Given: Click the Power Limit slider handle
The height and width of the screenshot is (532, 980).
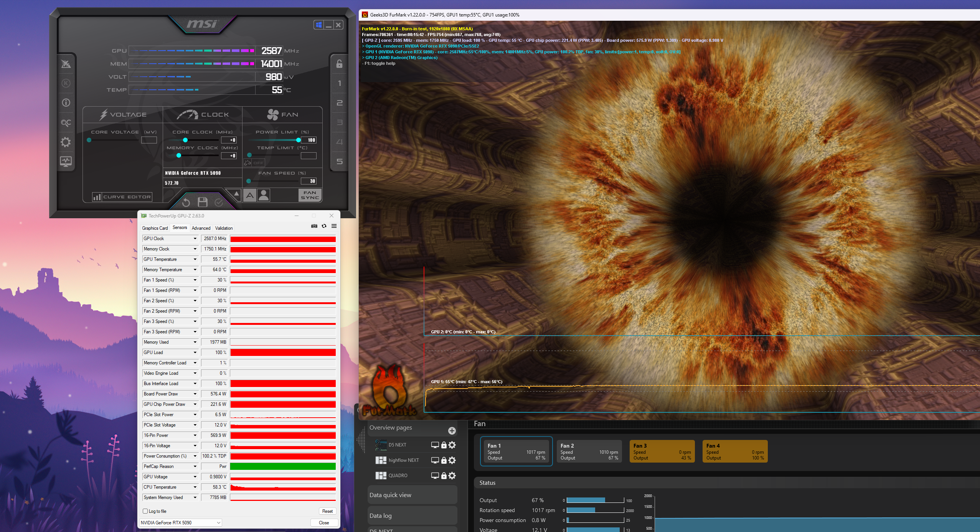Looking at the screenshot, I should [x=299, y=140].
